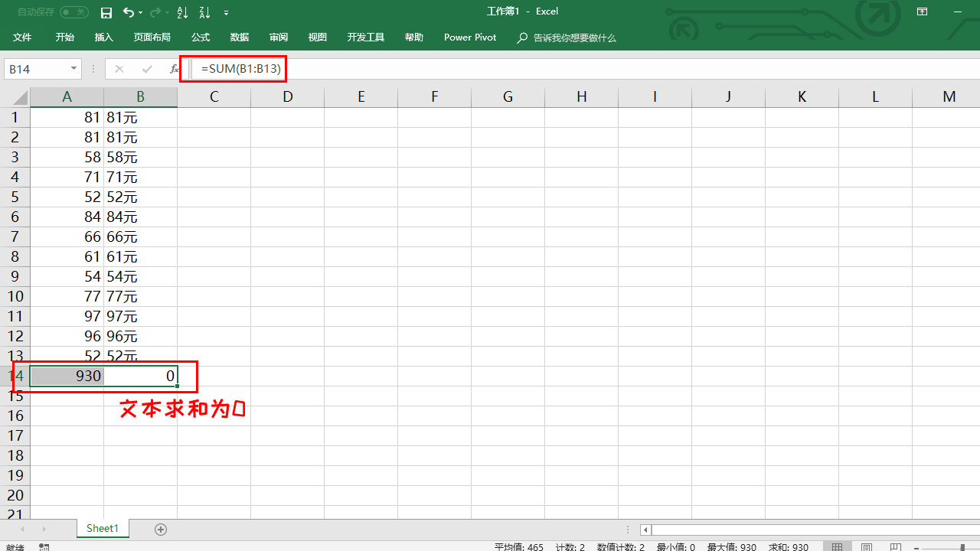
Task: Select the 数据 Data tab
Action: pos(240,37)
